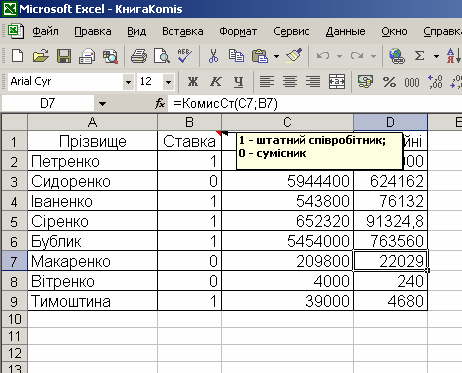Merge and center cells icon
462x373 pixels.
tap(337, 81)
